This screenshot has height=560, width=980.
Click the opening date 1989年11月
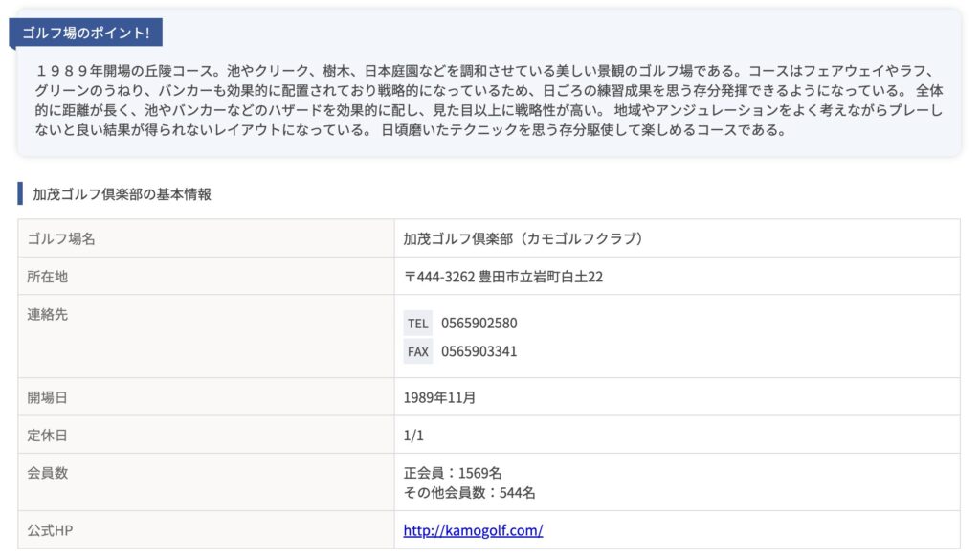[439, 397]
